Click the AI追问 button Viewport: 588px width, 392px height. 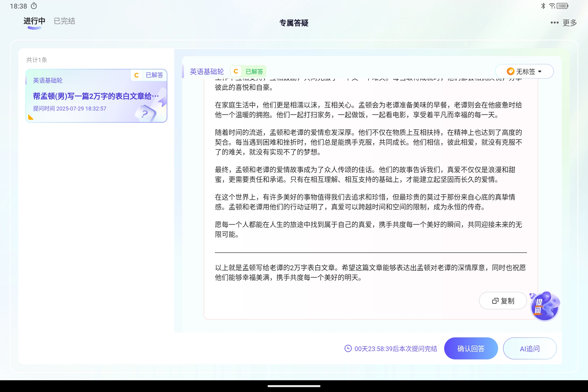point(529,348)
